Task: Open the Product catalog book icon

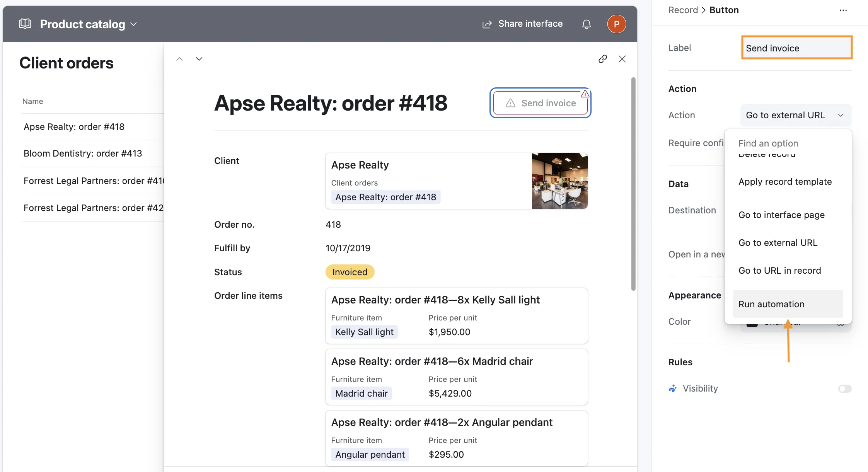Action: 24,24
